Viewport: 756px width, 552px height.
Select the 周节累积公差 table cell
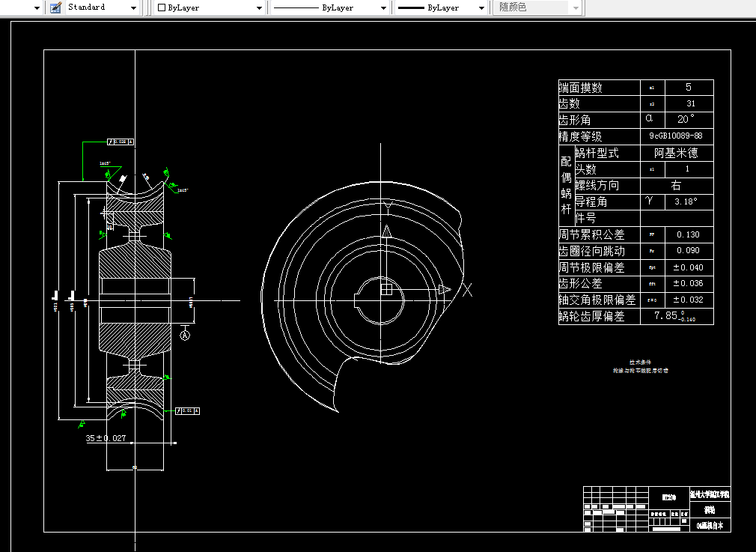pos(600,234)
